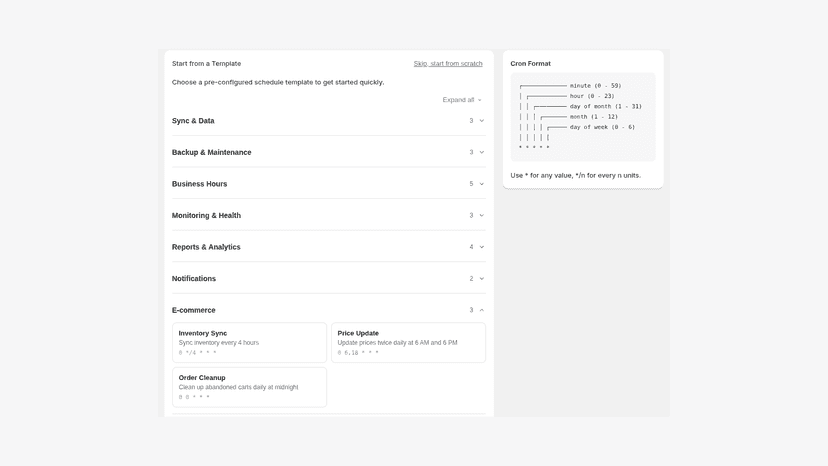Click 'month (1 - 12)' cron legend line
This screenshot has height=466, width=828.
click(594, 117)
